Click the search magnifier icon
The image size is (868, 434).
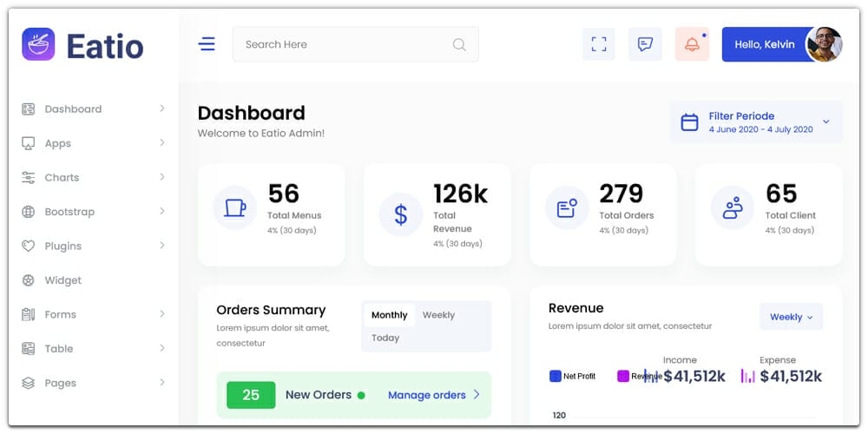[x=459, y=44]
